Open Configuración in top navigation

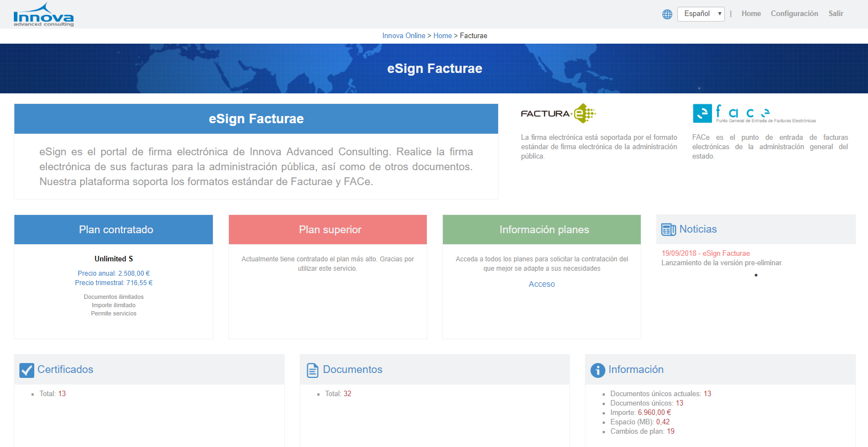[x=794, y=14]
